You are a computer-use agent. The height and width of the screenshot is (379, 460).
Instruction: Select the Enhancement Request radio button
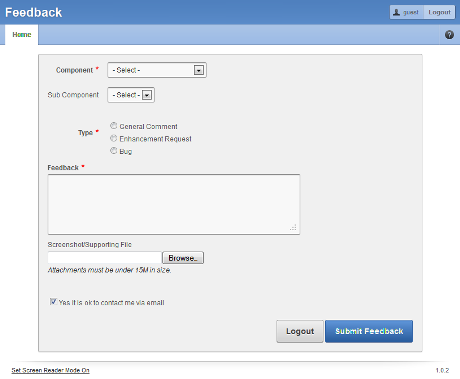[x=114, y=138]
